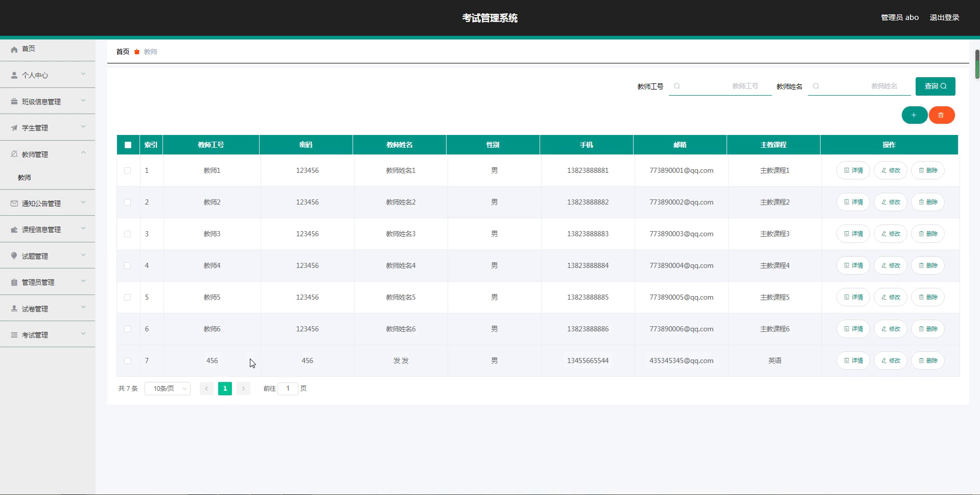Click the orange trash bulk delete button

941,115
